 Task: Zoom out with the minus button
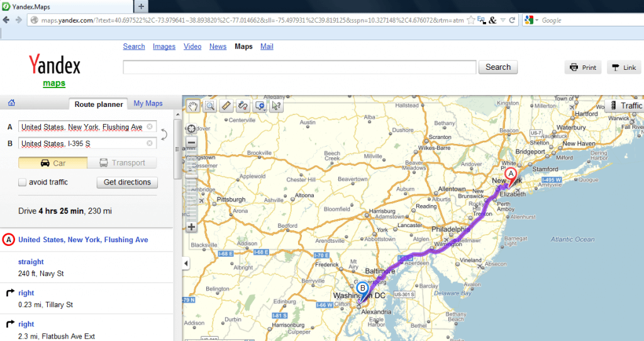click(x=191, y=143)
